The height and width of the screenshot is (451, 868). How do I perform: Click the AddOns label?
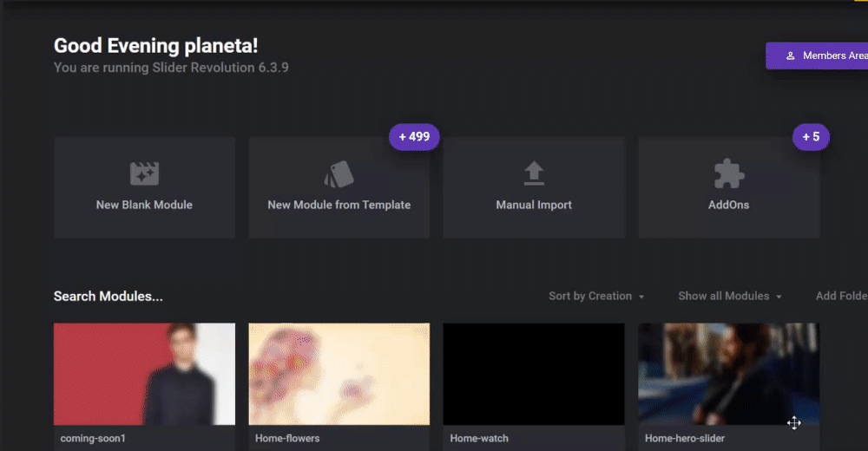(728, 205)
